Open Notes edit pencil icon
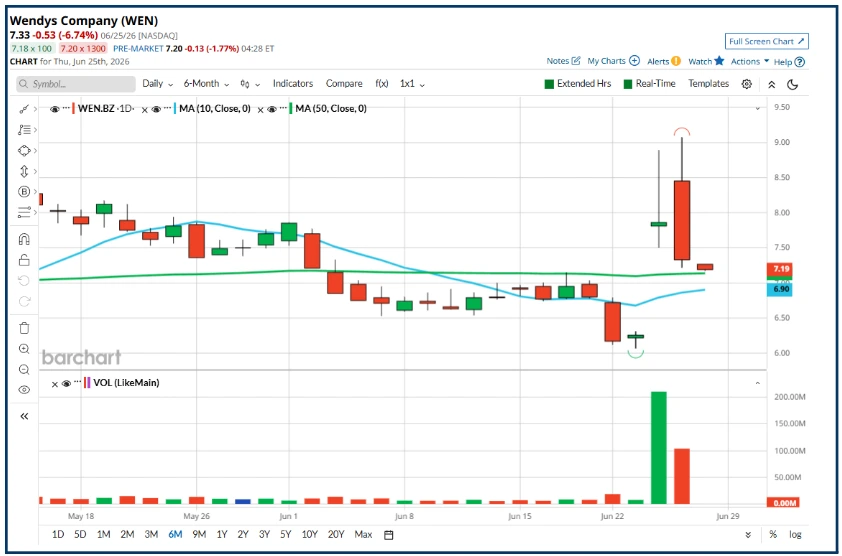 tap(576, 61)
